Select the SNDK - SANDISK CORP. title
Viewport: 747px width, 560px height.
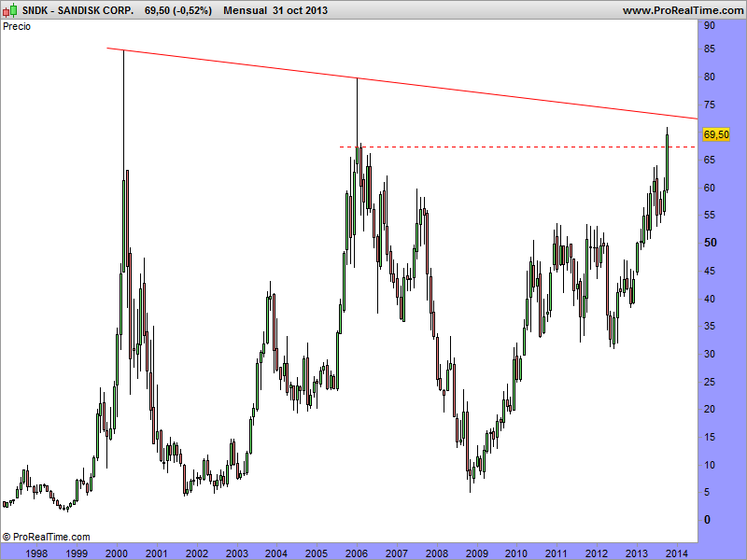pos(78,10)
